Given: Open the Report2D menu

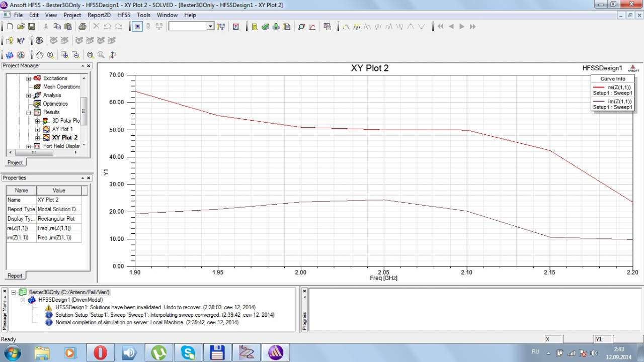Looking at the screenshot, I should coord(99,15).
